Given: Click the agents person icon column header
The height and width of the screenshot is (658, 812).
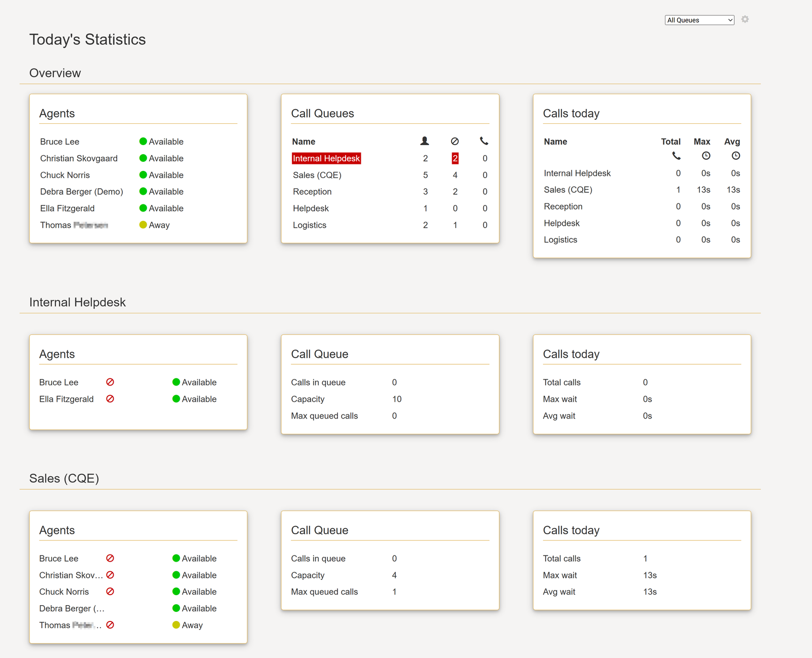Looking at the screenshot, I should 425,141.
